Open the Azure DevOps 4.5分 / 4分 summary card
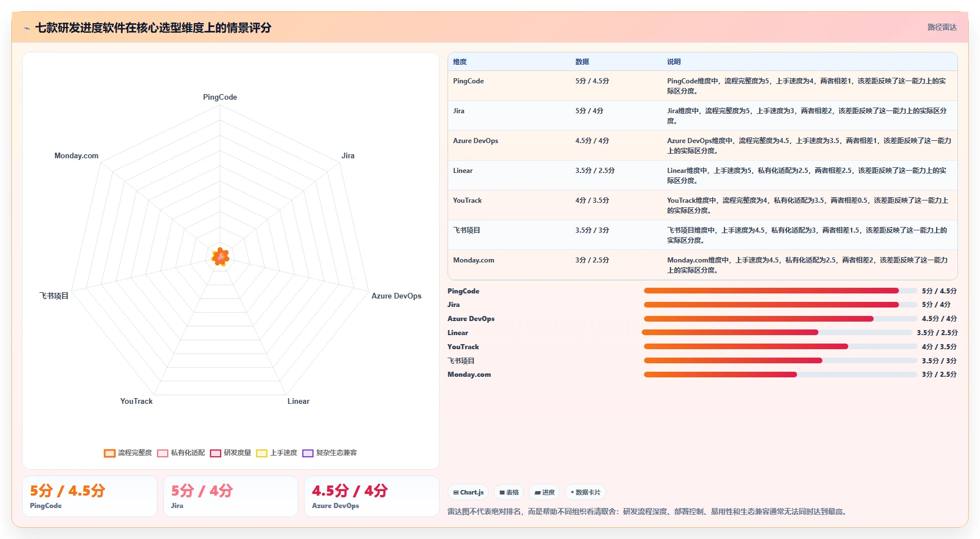The image size is (980, 539). [372, 496]
